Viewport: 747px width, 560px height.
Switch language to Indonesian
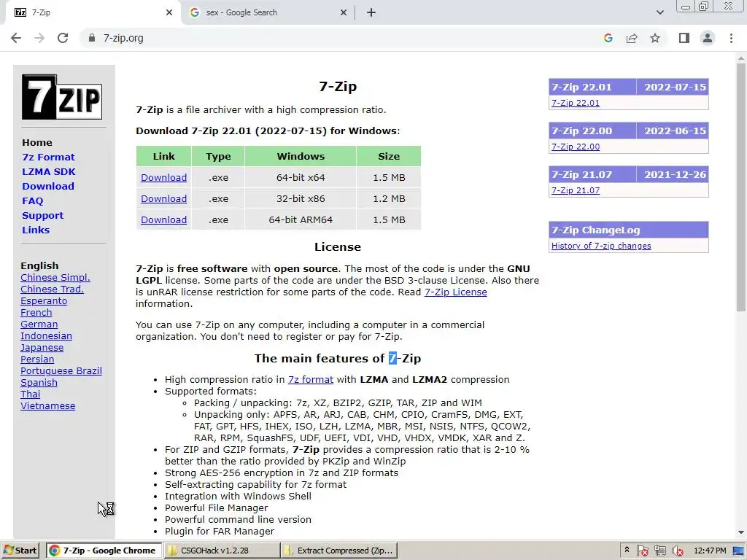point(46,335)
